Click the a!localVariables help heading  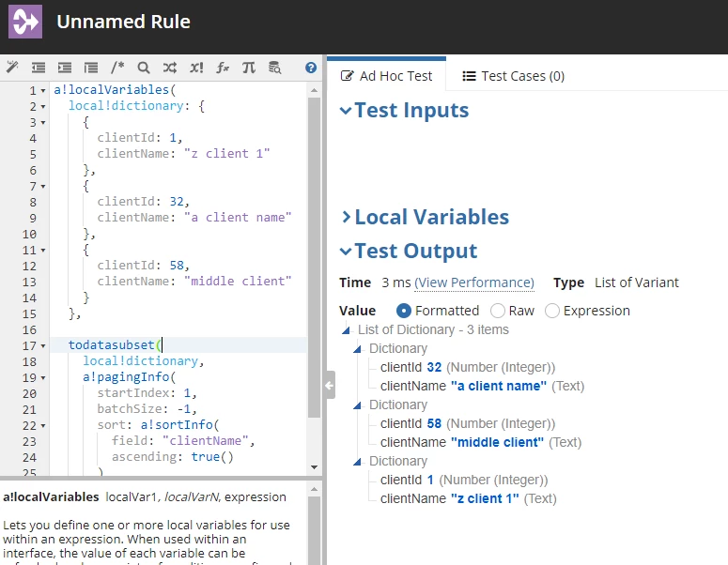51,496
